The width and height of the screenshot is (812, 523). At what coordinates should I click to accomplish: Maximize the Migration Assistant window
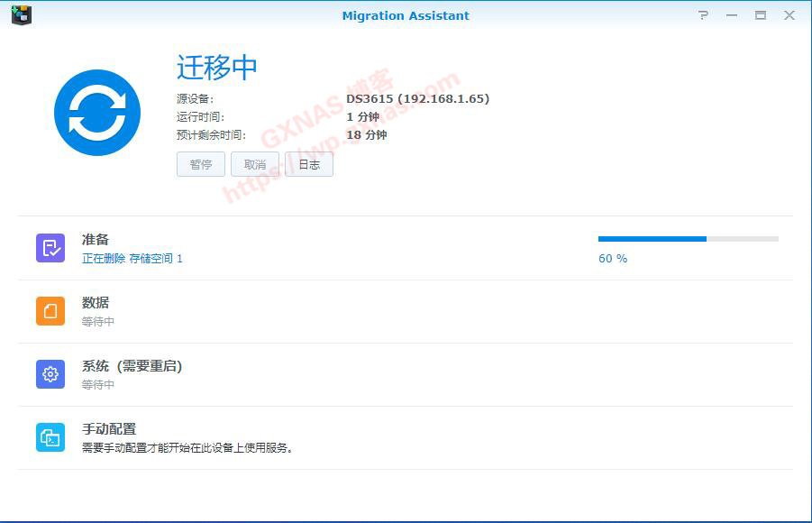(x=761, y=15)
